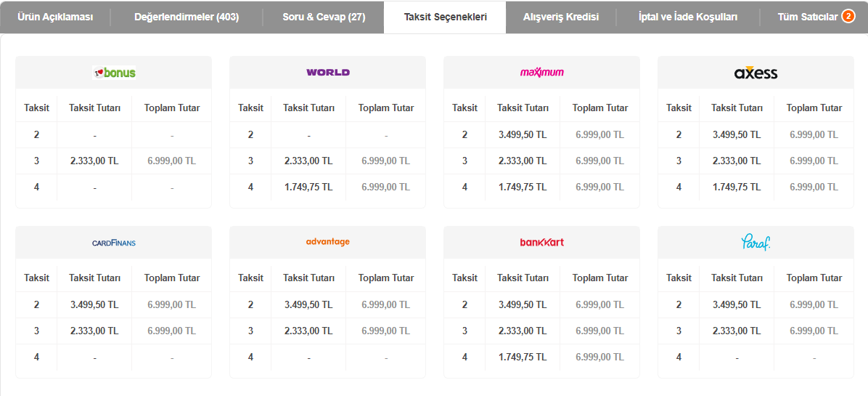The image size is (868, 396).
Task: Go to Alışveriş Kredisi tab
Action: [x=561, y=17]
